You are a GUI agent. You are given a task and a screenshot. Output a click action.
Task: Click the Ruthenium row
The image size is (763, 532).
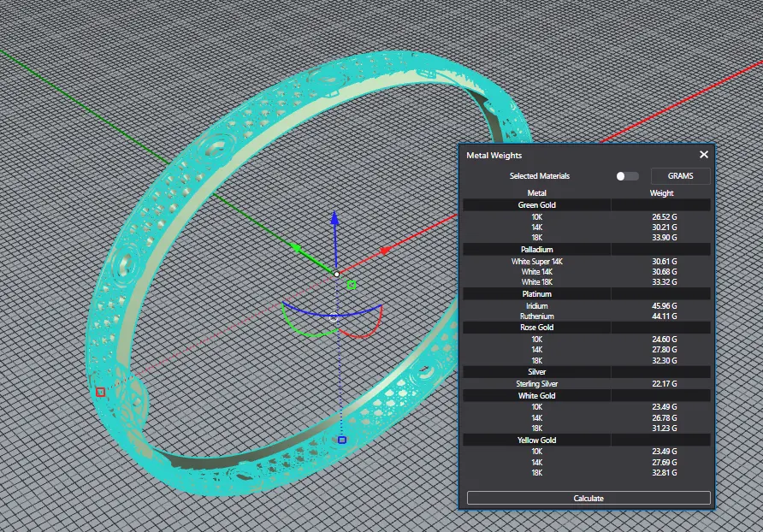point(587,316)
